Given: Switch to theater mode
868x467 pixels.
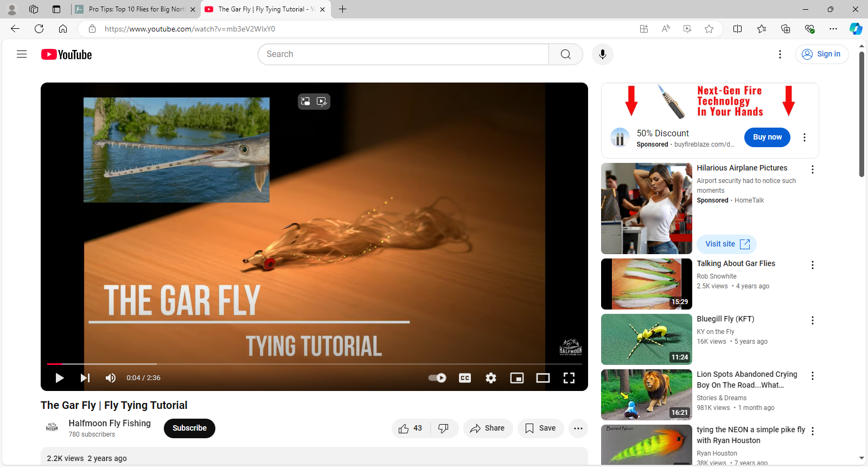Looking at the screenshot, I should [x=543, y=378].
